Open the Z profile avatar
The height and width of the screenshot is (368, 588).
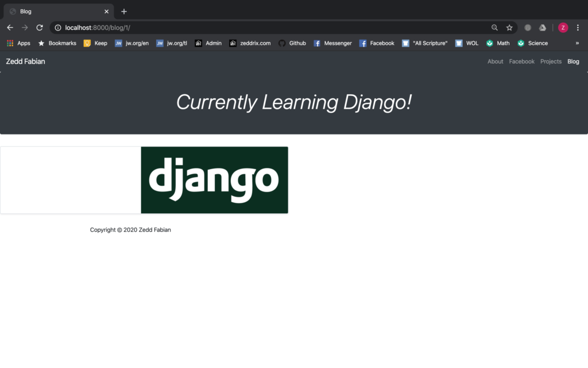click(x=563, y=28)
